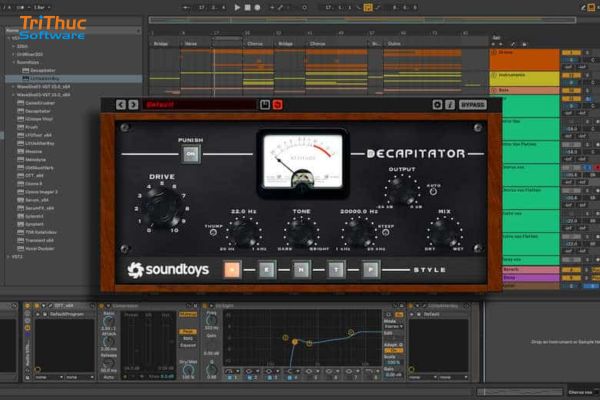Open Decapitator settings gear icon
This screenshot has height=400, width=600.
(437, 104)
